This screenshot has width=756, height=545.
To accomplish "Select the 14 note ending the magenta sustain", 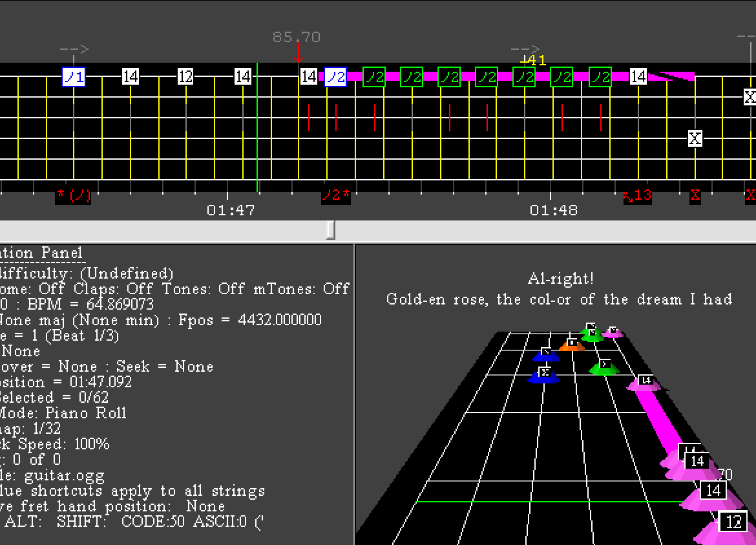I will point(638,77).
